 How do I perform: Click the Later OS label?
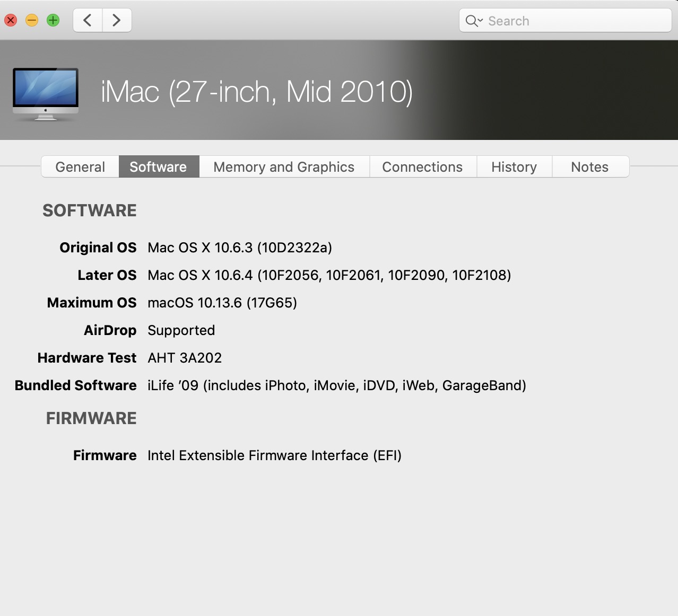tap(107, 275)
